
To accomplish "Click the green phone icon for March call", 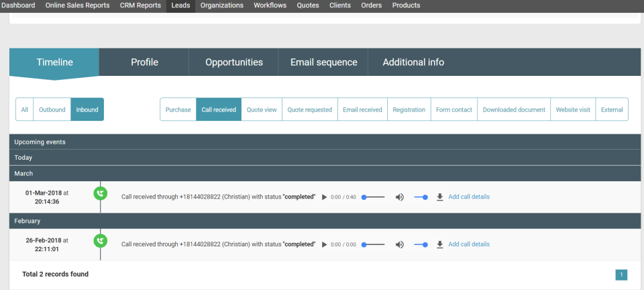I will click(x=101, y=194).
